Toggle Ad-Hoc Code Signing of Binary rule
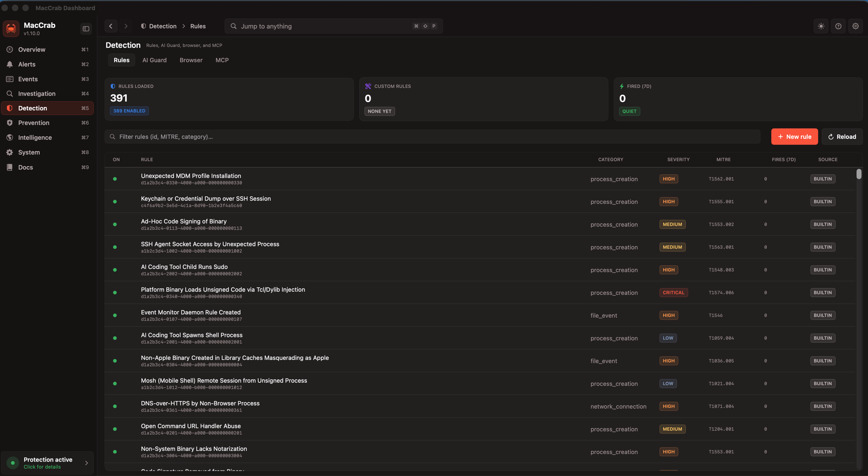This screenshot has width=868, height=476. pos(115,225)
